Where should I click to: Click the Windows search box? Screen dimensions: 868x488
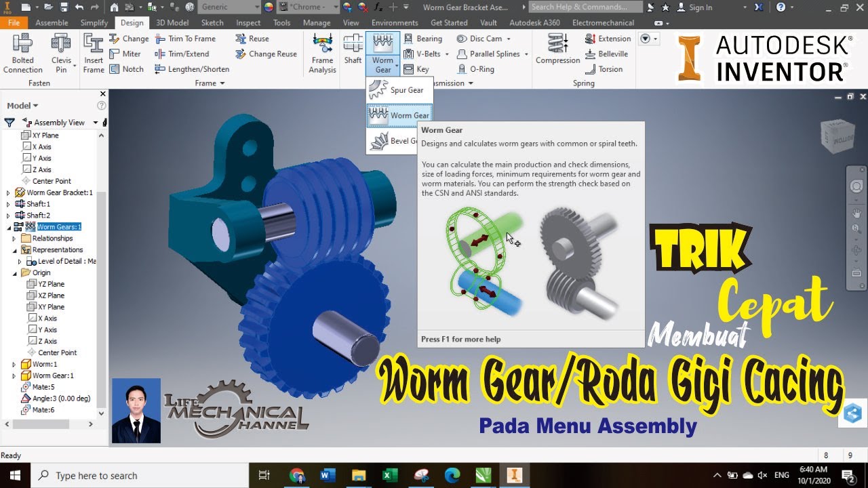pos(140,475)
